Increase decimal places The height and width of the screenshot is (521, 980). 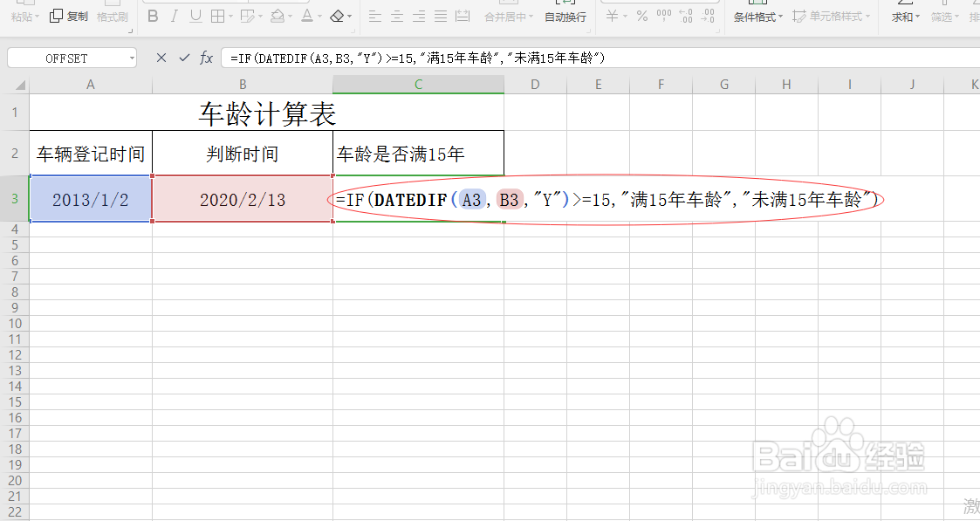(686, 17)
